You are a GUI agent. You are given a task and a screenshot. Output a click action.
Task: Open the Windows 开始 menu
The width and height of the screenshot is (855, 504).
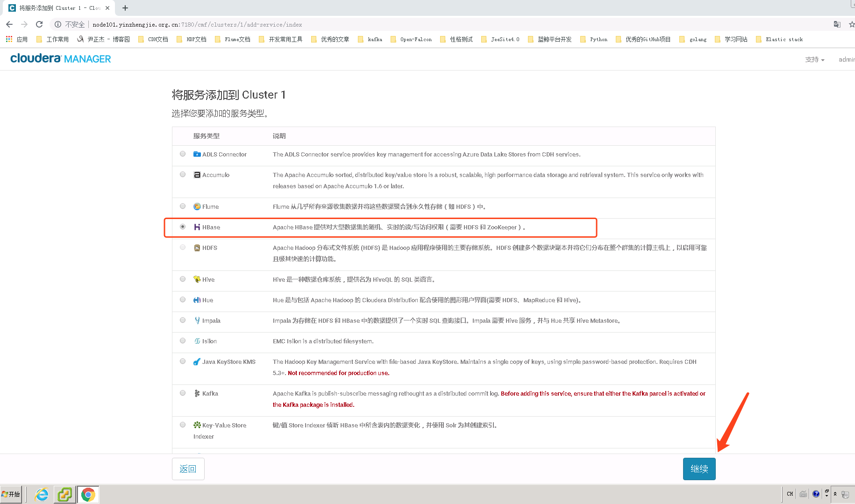pyautogui.click(x=11, y=494)
